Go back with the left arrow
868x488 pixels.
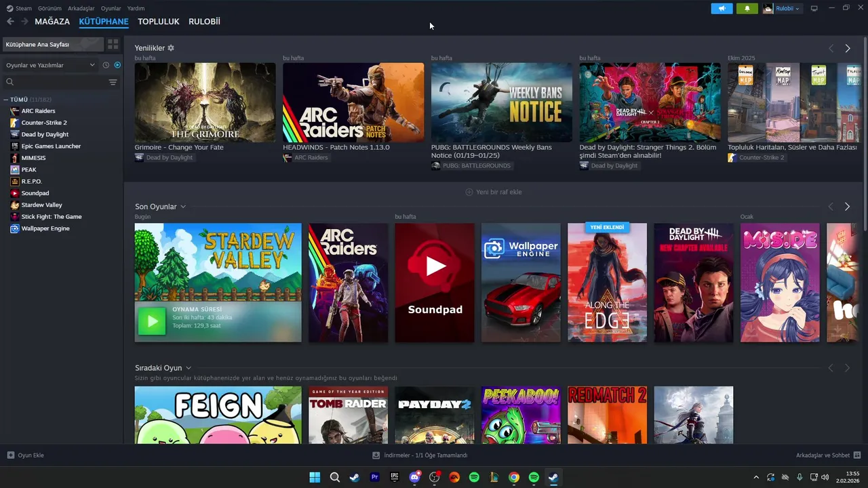click(x=10, y=22)
